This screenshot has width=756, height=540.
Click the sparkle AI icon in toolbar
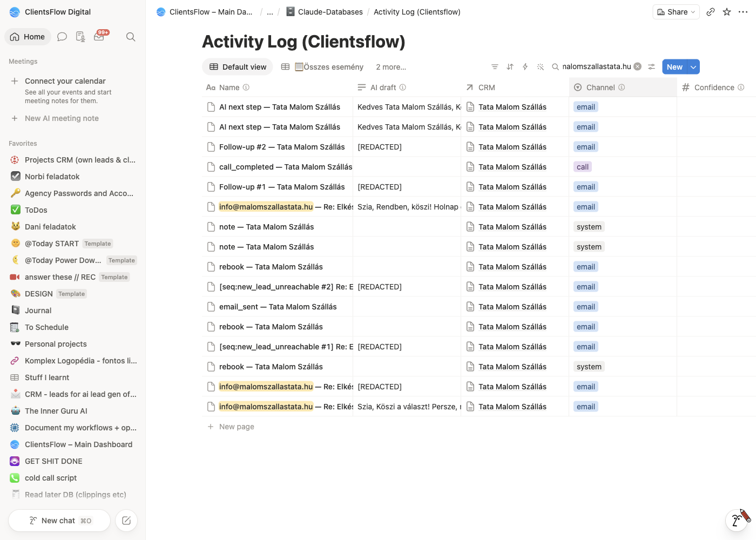tap(540, 67)
